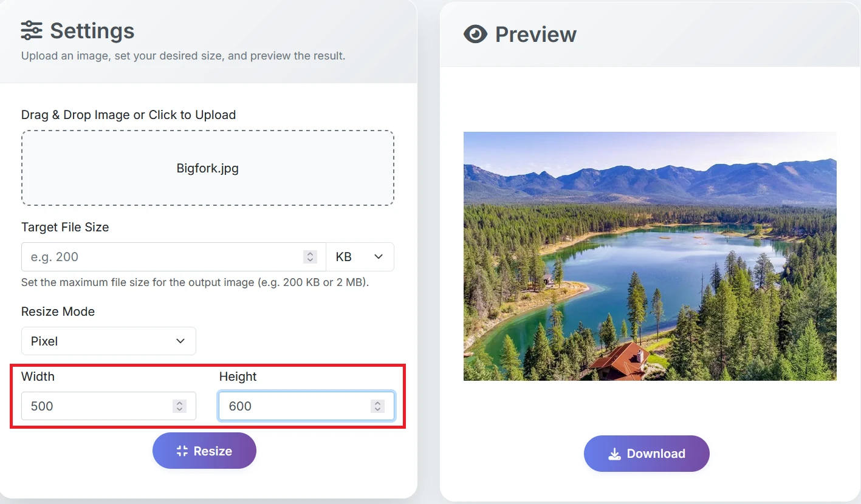
Task: Click the lake preview image
Action: coord(650,256)
